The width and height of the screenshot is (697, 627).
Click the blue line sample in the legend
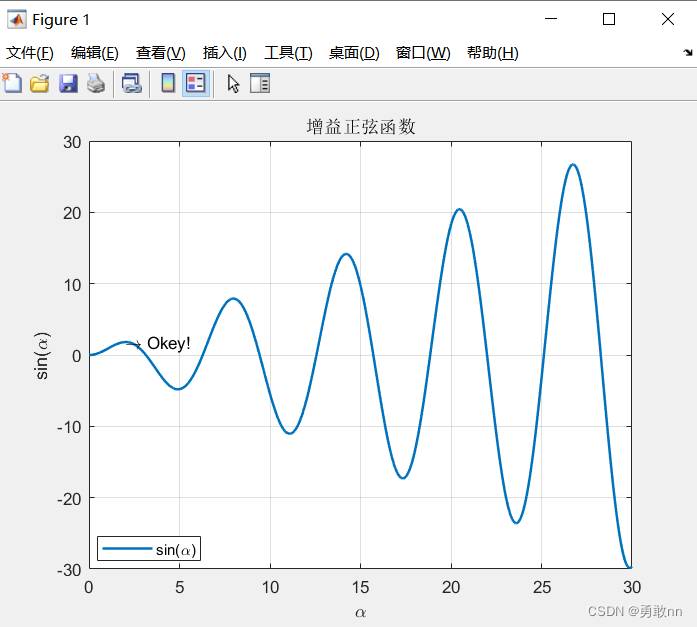click(127, 548)
